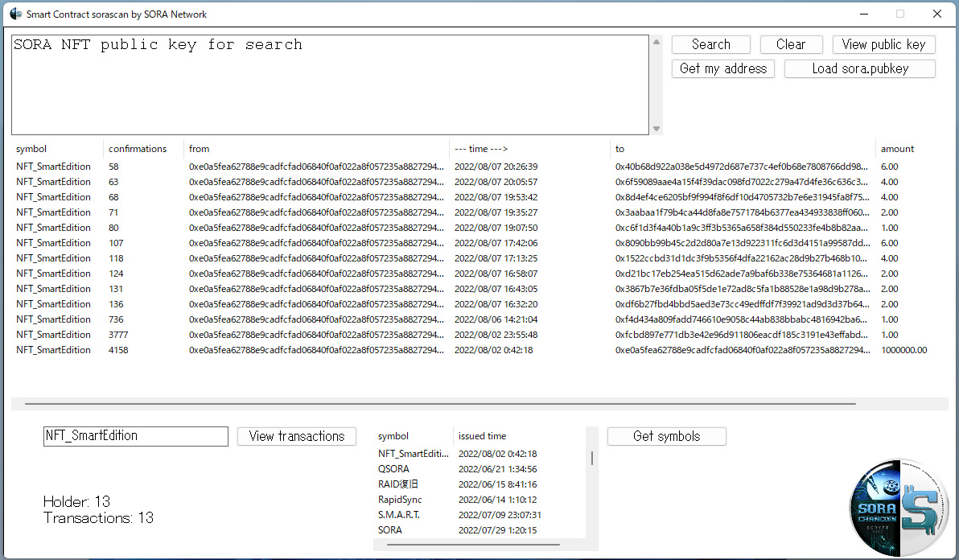959x560 pixels.
Task: Click the amount 1000000.00
Action: point(904,350)
